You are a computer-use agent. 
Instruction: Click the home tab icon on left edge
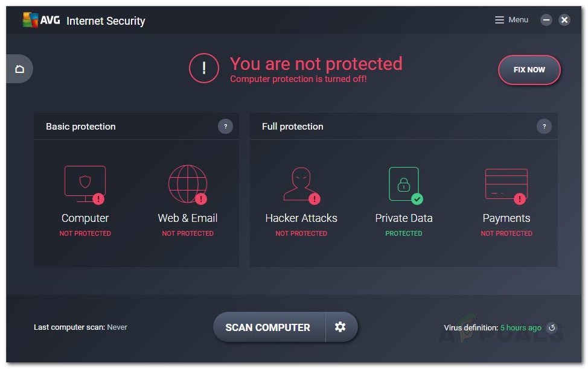click(x=19, y=69)
